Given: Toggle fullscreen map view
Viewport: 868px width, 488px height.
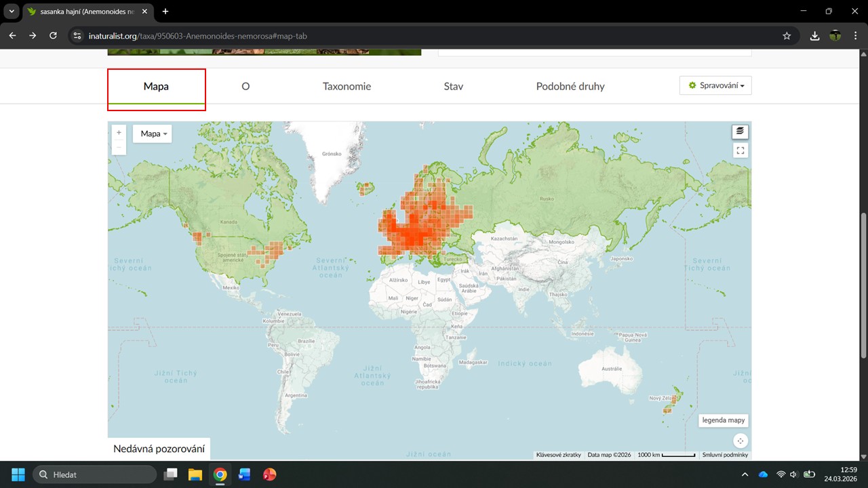Looking at the screenshot, I should (741, 150).
